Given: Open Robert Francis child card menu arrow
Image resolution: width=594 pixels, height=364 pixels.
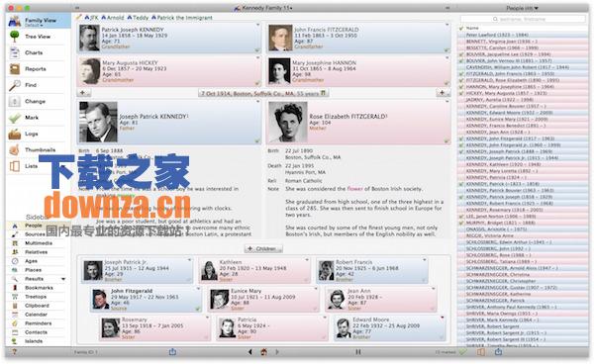Looking at the screenshot, I should tap(425, 260).
